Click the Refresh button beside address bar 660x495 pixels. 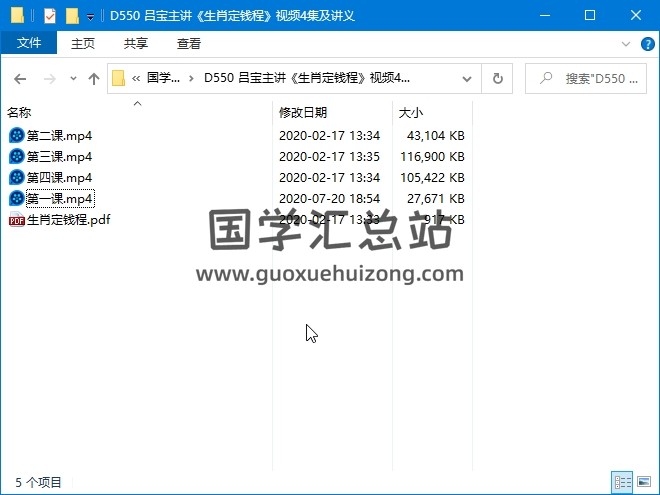(x=497, y=79)
